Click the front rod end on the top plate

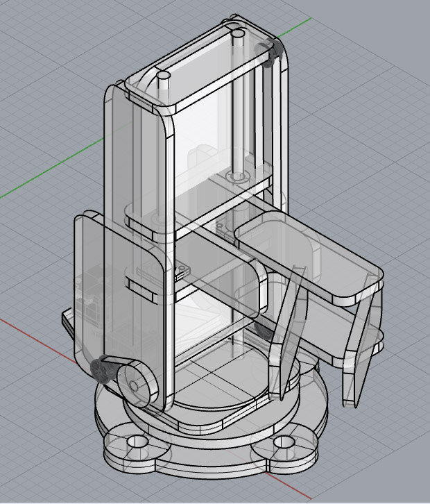point(164,76)
